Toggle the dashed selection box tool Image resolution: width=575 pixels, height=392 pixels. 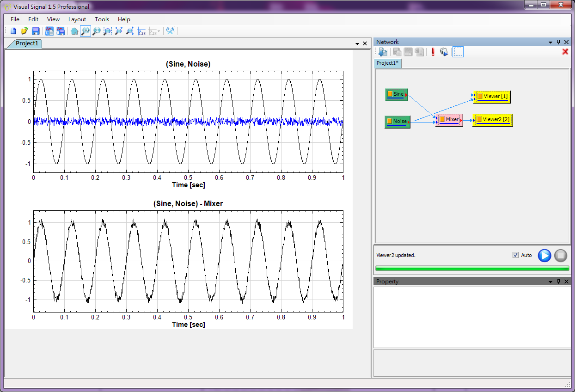[x=458, y=52]
